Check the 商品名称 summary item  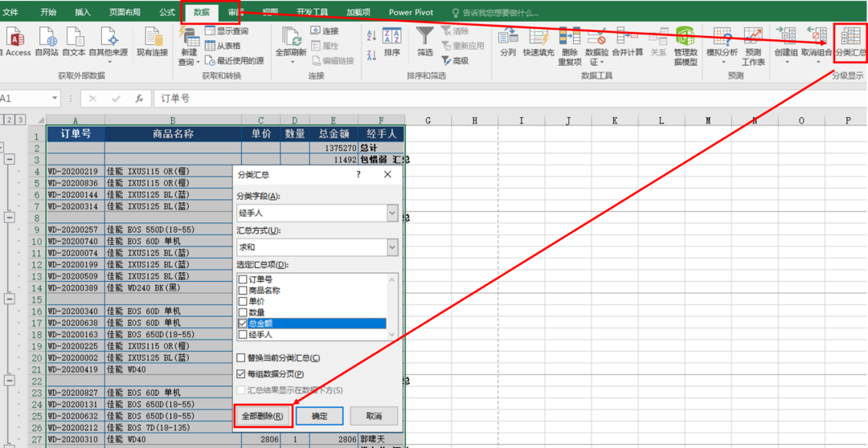click(243, 291)
